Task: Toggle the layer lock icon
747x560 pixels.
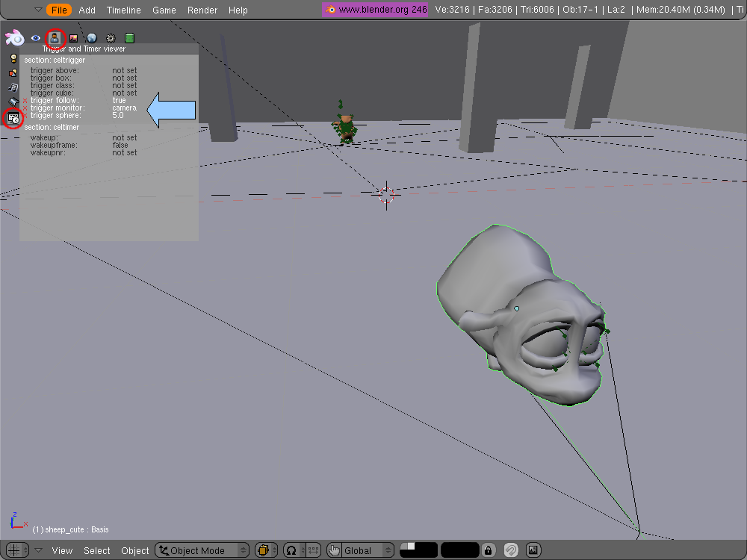Action: point(488,550)
